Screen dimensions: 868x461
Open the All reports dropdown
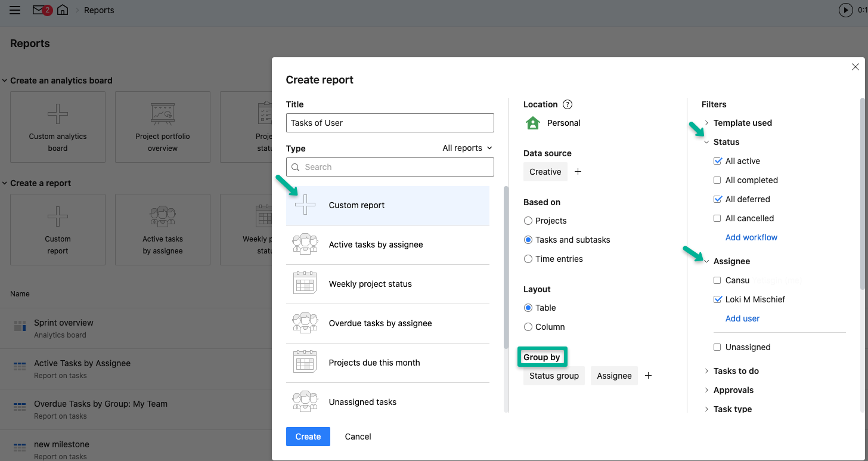click(467, 148)
